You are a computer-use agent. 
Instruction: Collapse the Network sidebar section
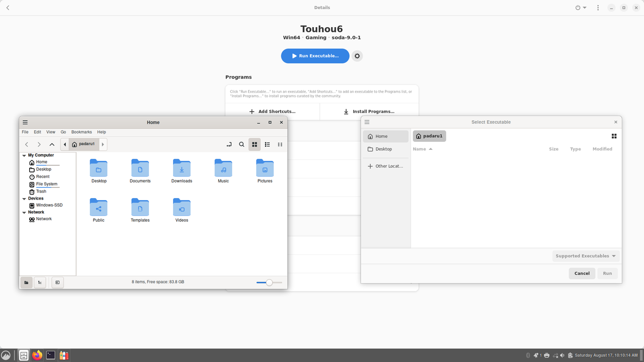click(x=24, y=212)
